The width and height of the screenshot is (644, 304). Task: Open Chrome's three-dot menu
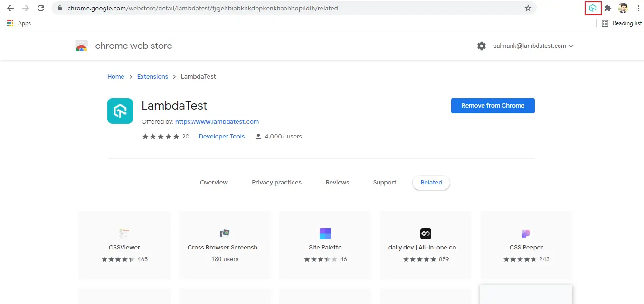638,8
